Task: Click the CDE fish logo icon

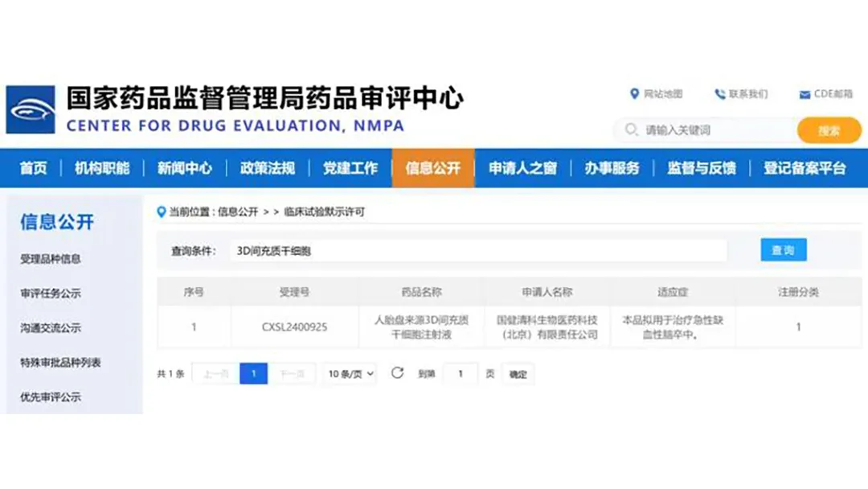Action: (31, 109)
